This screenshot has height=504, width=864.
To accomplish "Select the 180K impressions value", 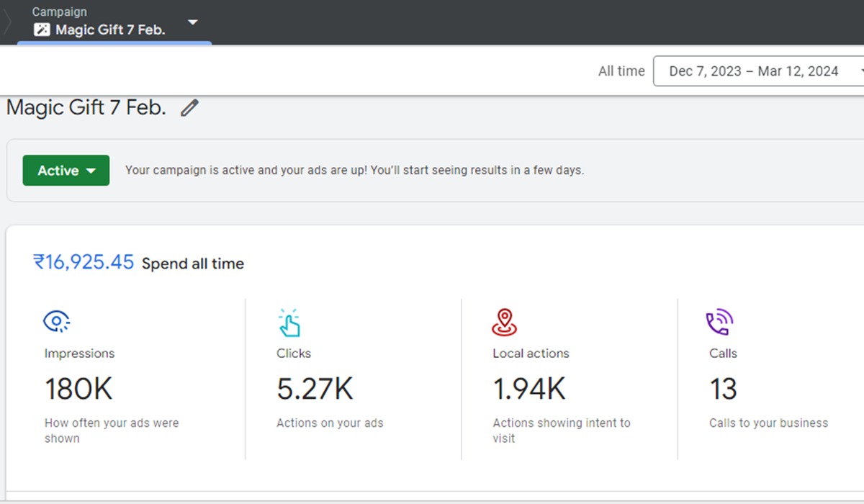I will [78, 390].
